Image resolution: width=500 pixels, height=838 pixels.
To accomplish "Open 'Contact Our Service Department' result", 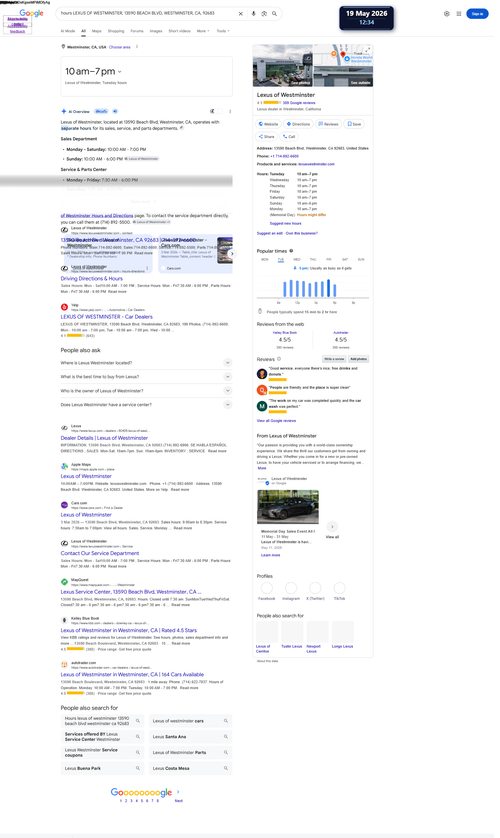I will pyautogui.click(x=100, y=554).
